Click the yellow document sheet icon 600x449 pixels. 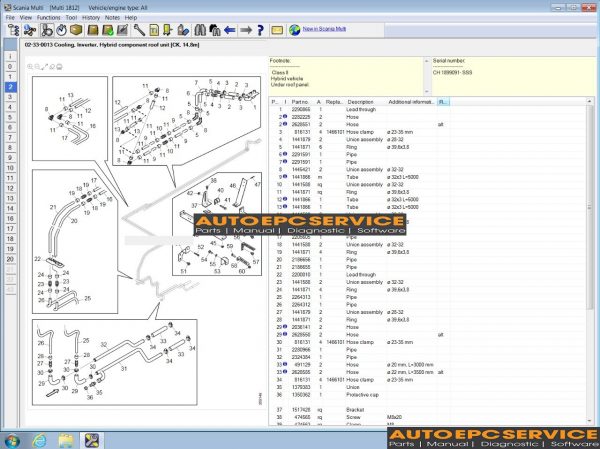tap(154, 30)
